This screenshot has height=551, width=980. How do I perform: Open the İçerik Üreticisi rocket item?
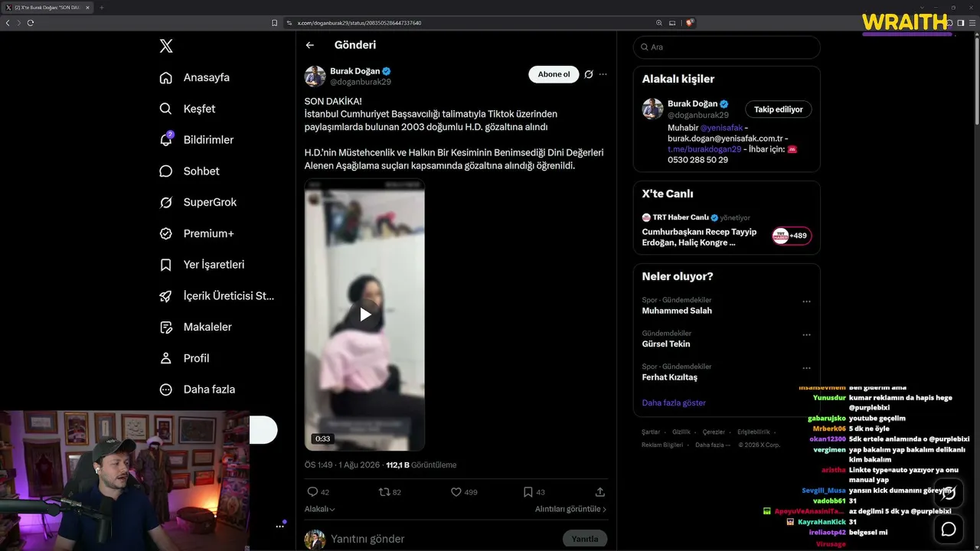(x=216, y=296)
